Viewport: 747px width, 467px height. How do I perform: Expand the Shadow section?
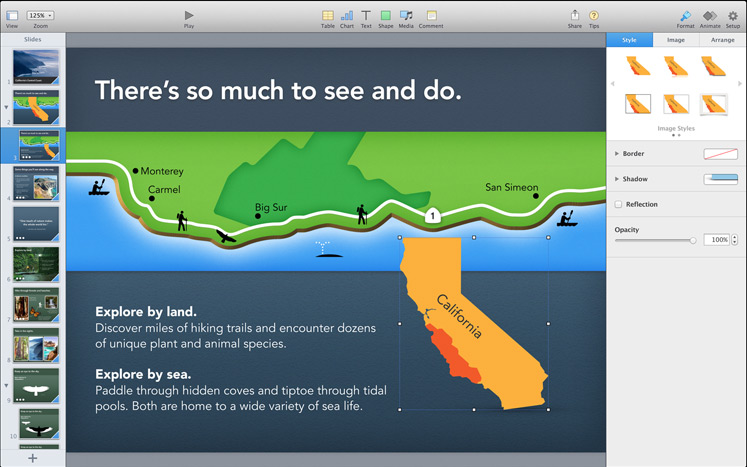point(616,179)
